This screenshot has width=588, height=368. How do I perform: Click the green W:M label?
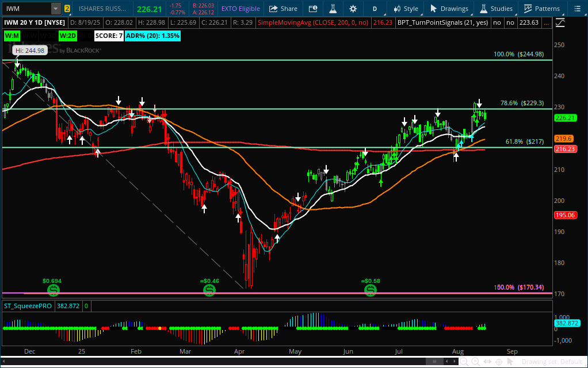12,36
